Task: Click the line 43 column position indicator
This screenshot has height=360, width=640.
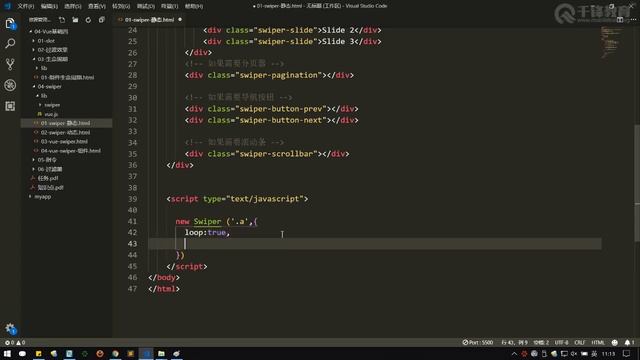Action: click(x=514, y=342)
